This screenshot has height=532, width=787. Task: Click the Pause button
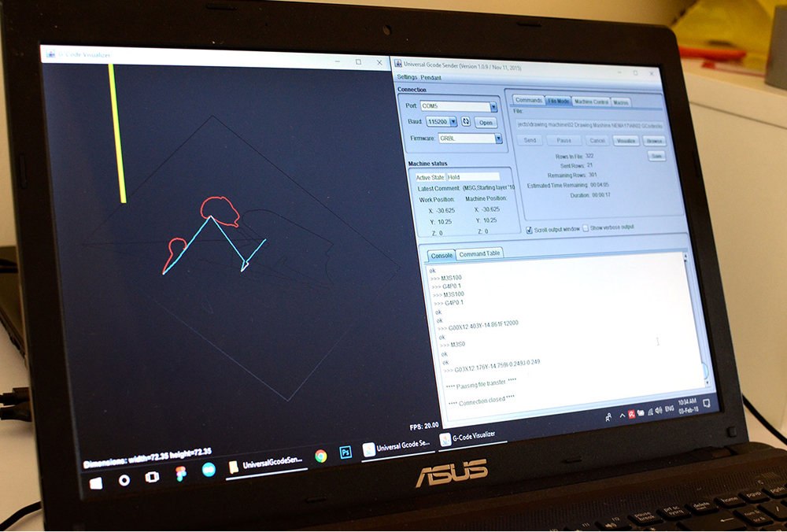(563, 141)
